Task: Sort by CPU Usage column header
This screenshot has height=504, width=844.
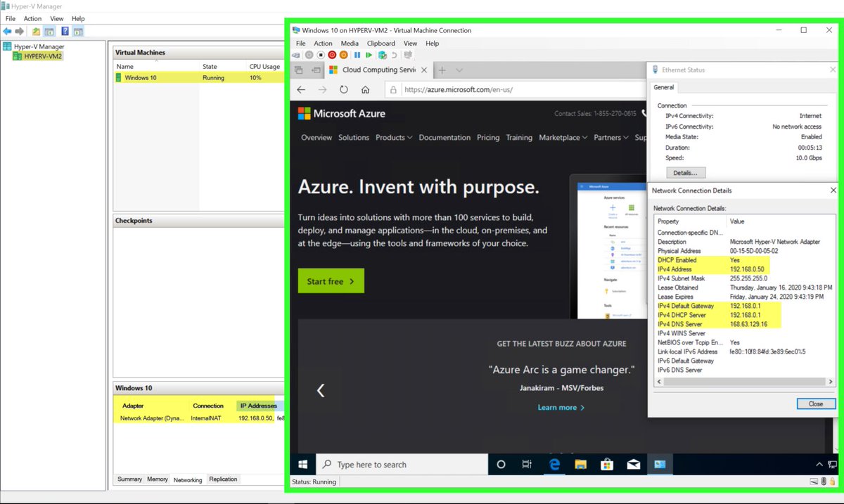Action: pyautogui.click(x=265, y=67)
